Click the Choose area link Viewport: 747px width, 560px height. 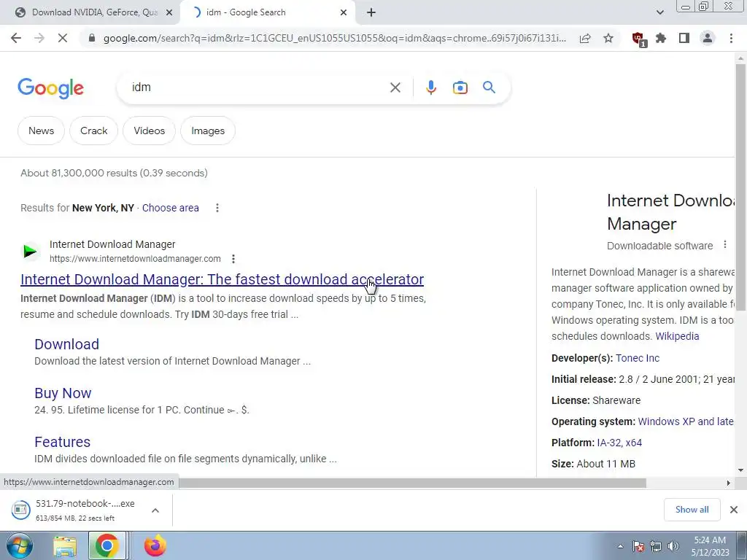[x=171, y=208]
